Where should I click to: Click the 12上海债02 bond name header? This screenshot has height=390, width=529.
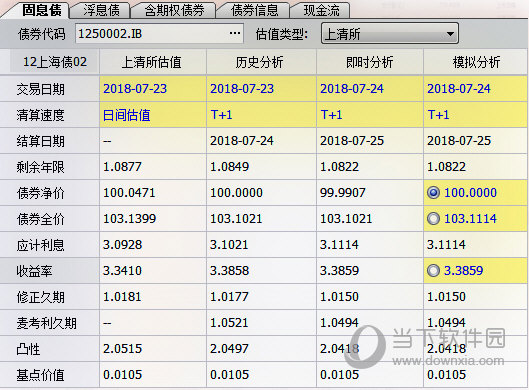(55, 62)
